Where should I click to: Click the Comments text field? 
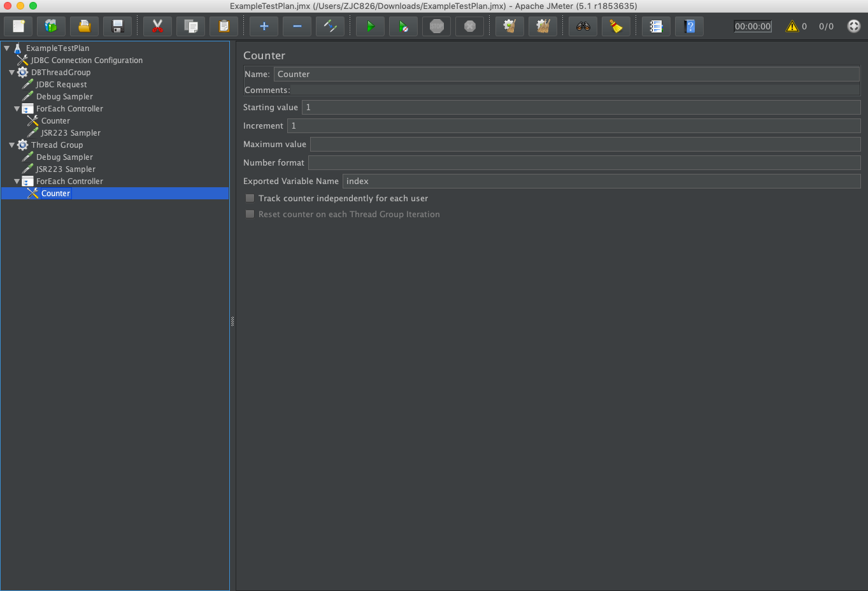pyautogui.click(x=575, y=90)
